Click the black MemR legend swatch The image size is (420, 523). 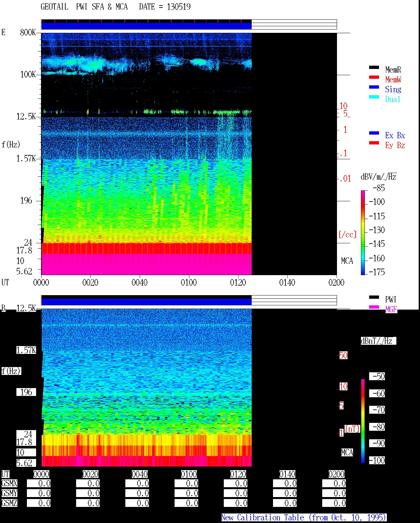click(x=374, y=67)
